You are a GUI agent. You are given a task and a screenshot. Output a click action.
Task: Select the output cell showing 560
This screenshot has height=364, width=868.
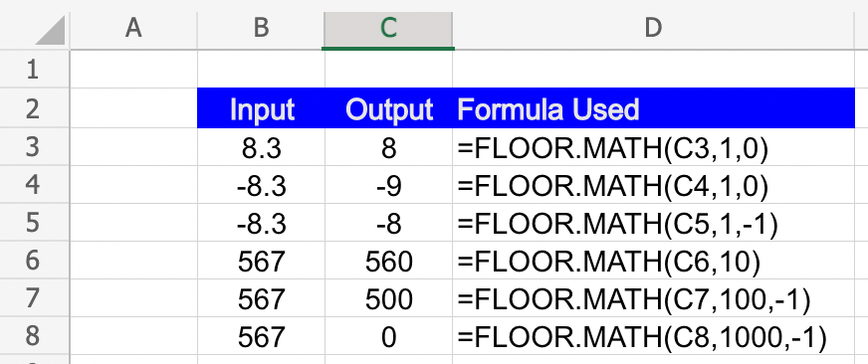388,260
